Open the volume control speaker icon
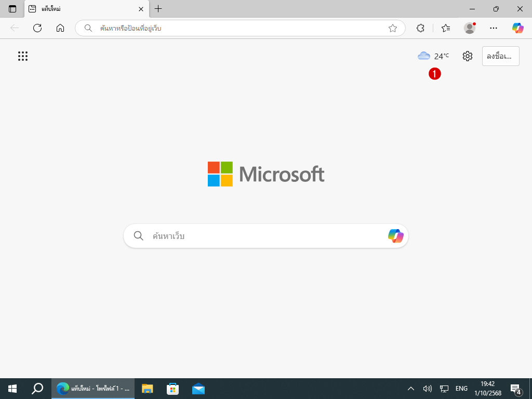The height and width of the screenshot is (399, 532). [428, 389]
